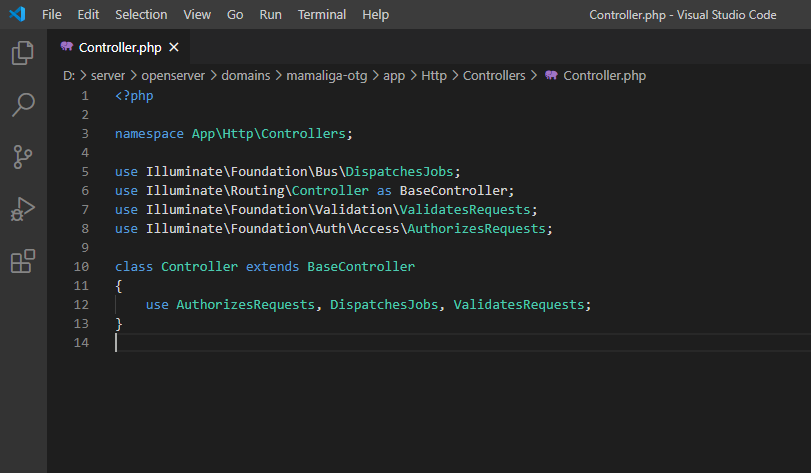Click the VS Code logo in title bar
Screen dimensions: 811x473
click(x=17, y=15)
